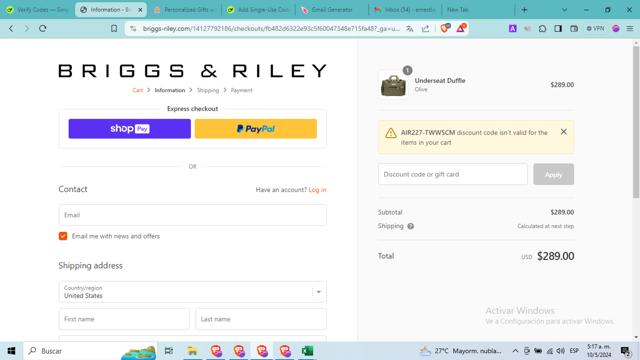Close the Information tab

pyautogui.click(x=140, y=10)
